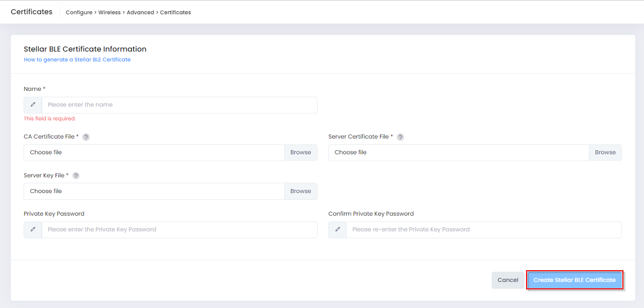Browse for the Server Certificate File
Viewport: 644px width, 308px height.
click(605, 152)
